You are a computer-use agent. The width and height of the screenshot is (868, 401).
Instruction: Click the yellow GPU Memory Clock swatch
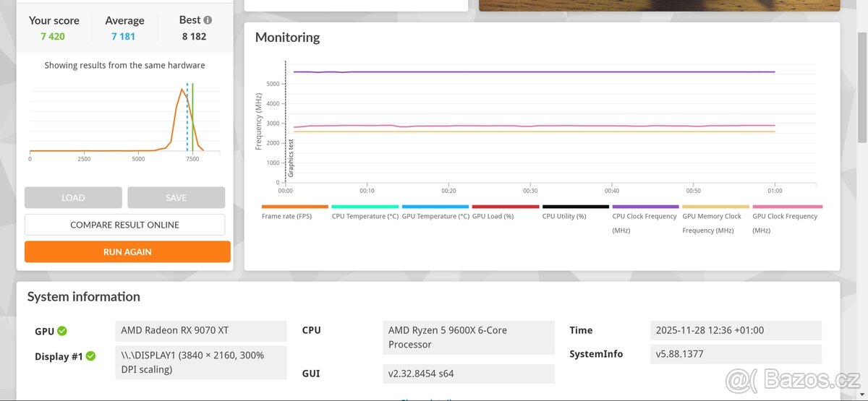pos(715,207)
